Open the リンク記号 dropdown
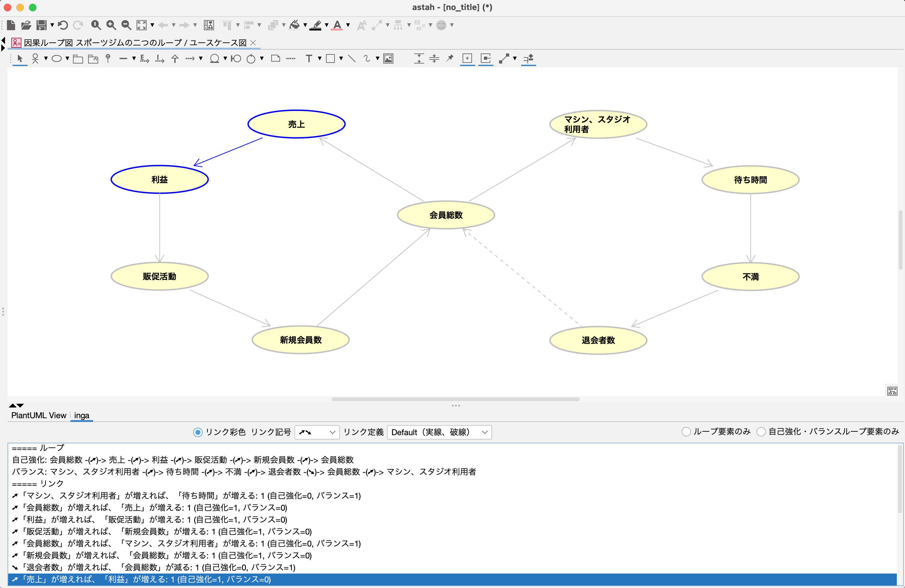The width and height of the screenshot is (905, 588). pyautogui.click(x=317, y=432)
